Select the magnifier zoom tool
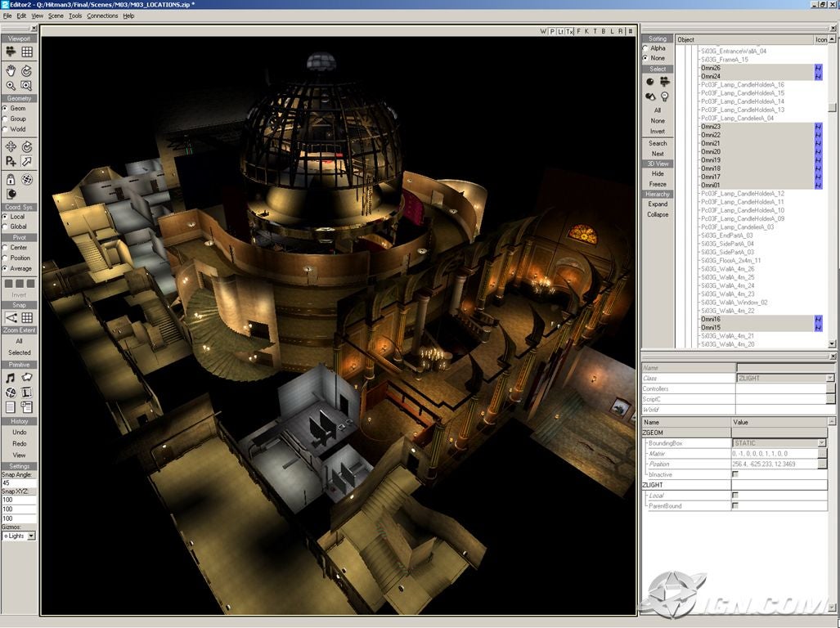This screenshot has width=840, height=628. [11, 85]
